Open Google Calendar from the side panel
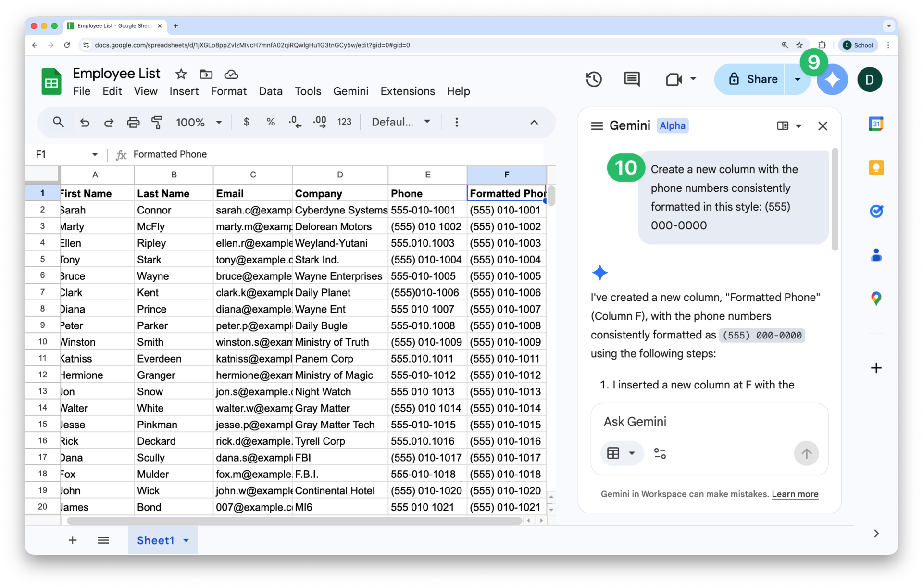This screenshot has height=588, width=923. coord(876,124)
